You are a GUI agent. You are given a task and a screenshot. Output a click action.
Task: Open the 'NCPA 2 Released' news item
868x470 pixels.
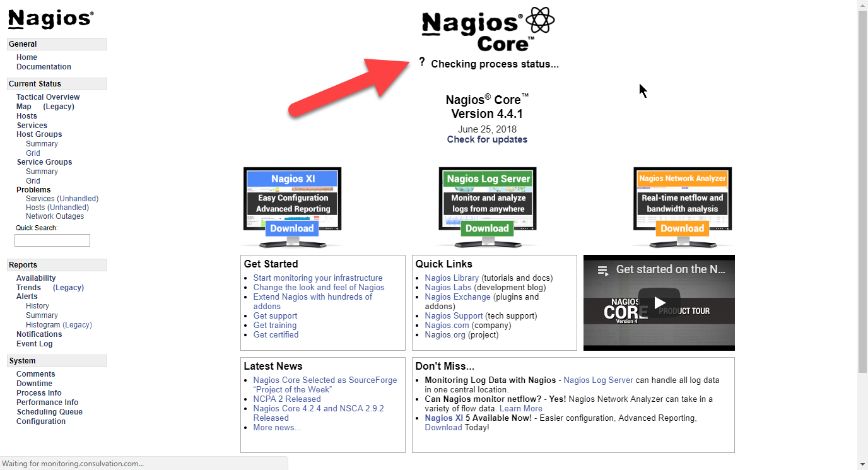(x=287, y=399)
